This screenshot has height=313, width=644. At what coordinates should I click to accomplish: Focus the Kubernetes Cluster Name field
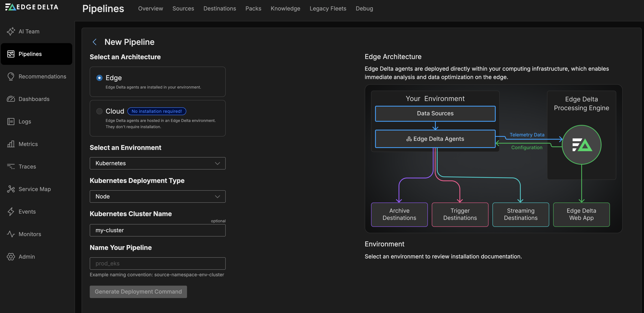click(158, 230)
